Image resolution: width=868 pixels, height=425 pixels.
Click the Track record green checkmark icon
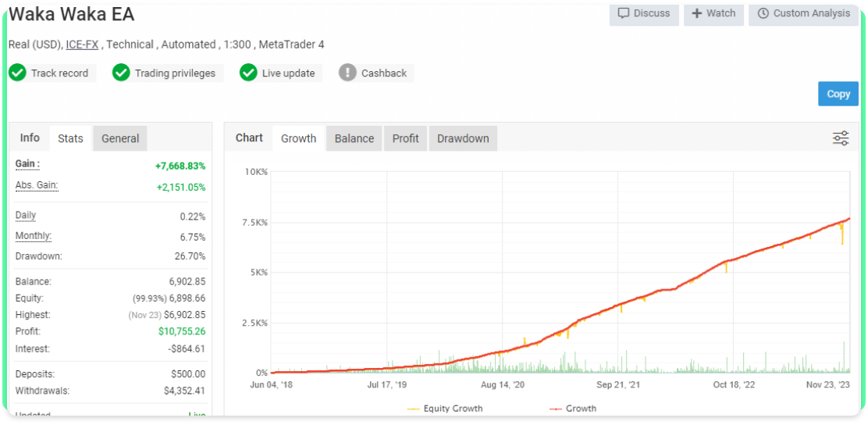[18, 73]
